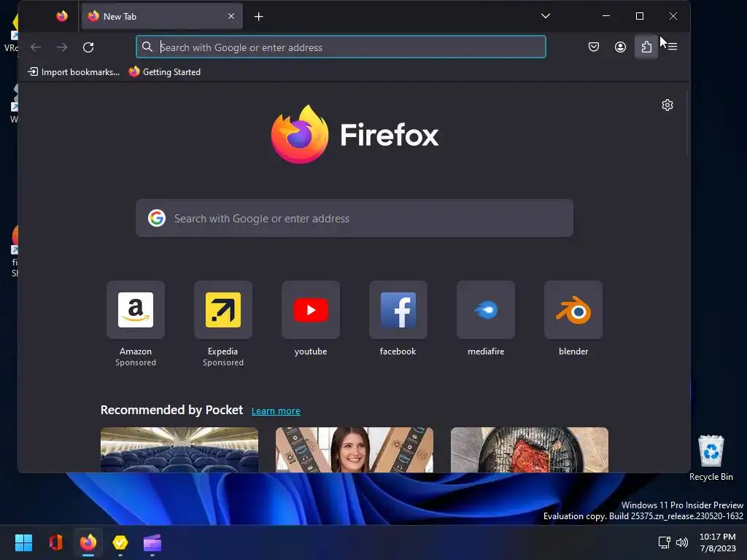The image size is (747, 560).
Task: Open the Windows Start menu
Action: coord(23,542)
